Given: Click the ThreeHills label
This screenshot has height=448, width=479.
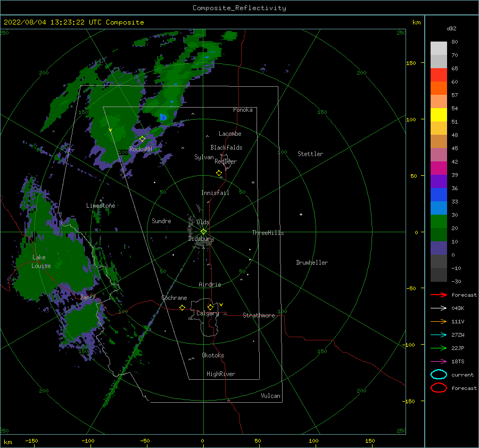Looking at the screenshot, I should point(268,233).
